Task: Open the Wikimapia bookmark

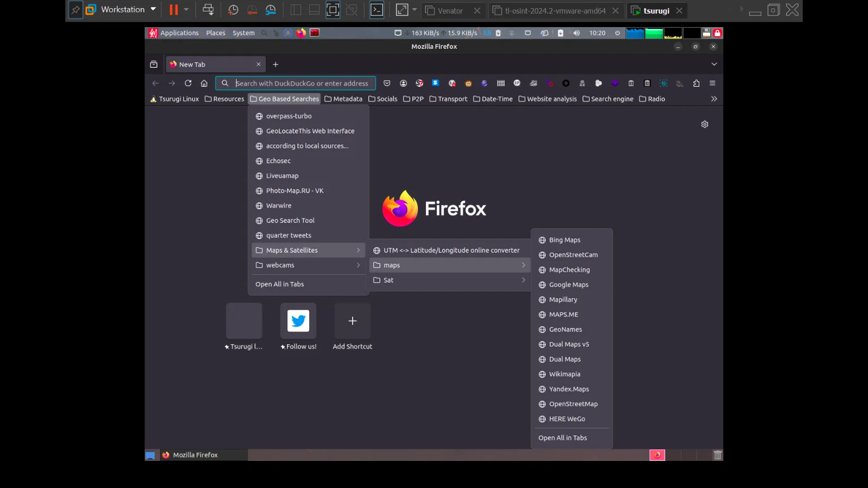Action: (x=572, y=374)
